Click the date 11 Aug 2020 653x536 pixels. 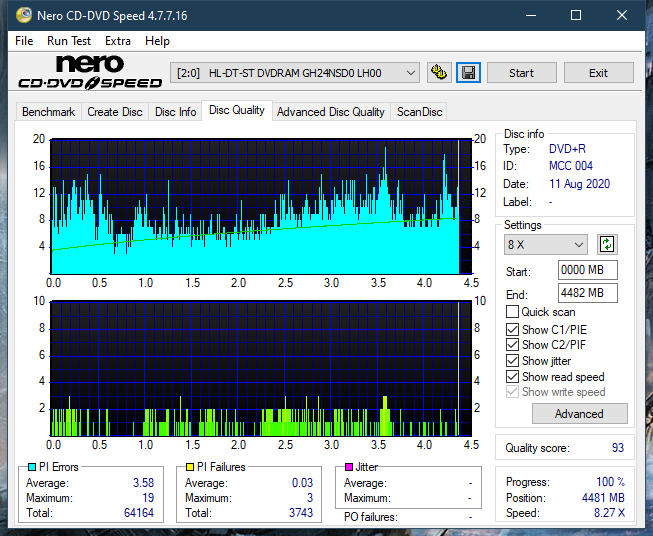pyautogui.click(x=579, y=184)
